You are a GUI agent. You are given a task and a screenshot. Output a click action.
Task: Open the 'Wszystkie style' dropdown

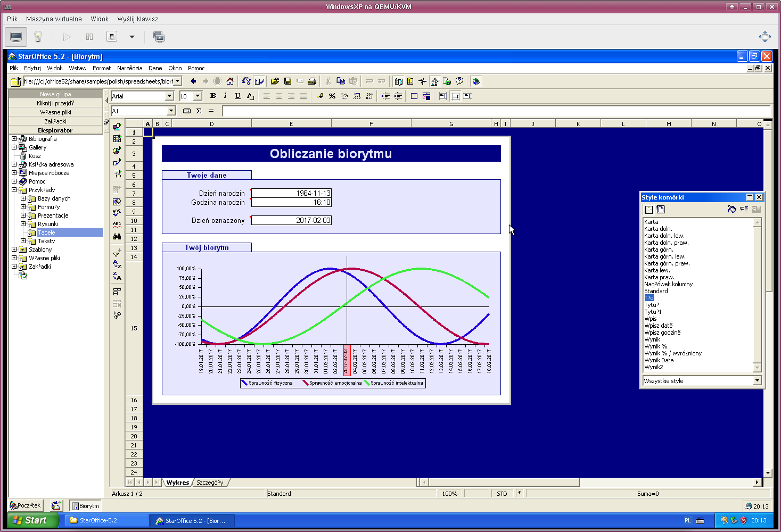click(x=757, y=381)
